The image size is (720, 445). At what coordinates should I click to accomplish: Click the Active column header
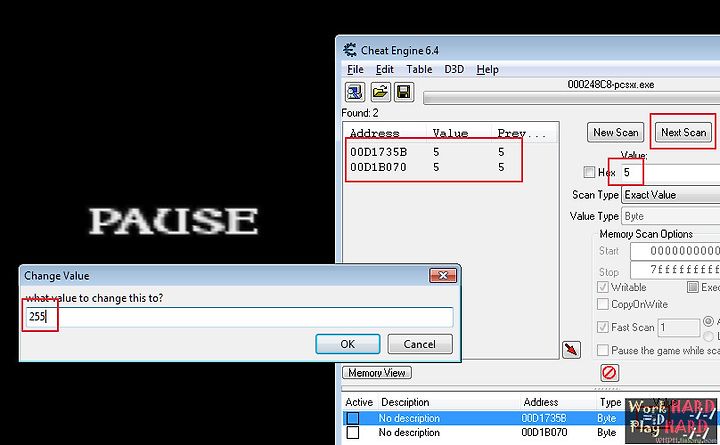(359, 402)
